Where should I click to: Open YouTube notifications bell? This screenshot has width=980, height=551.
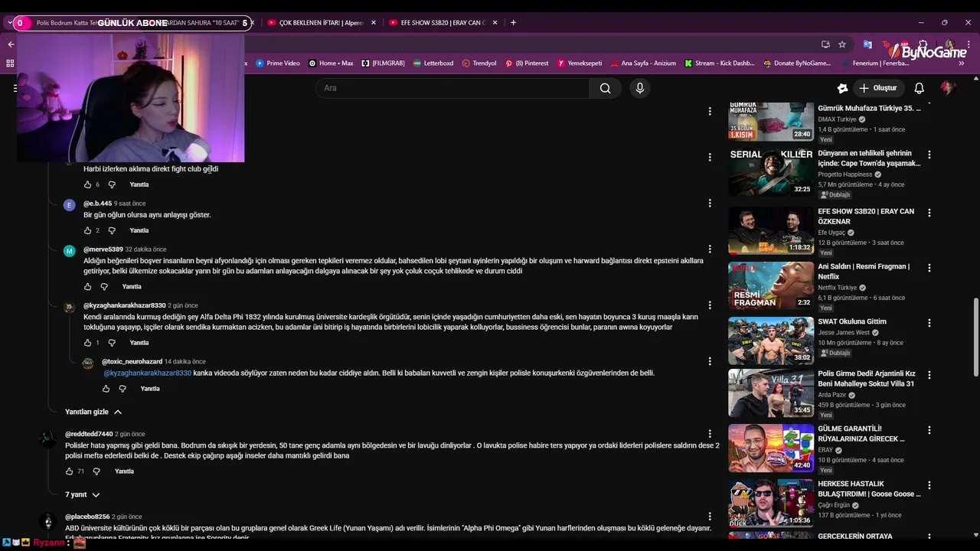click(919, 88)
